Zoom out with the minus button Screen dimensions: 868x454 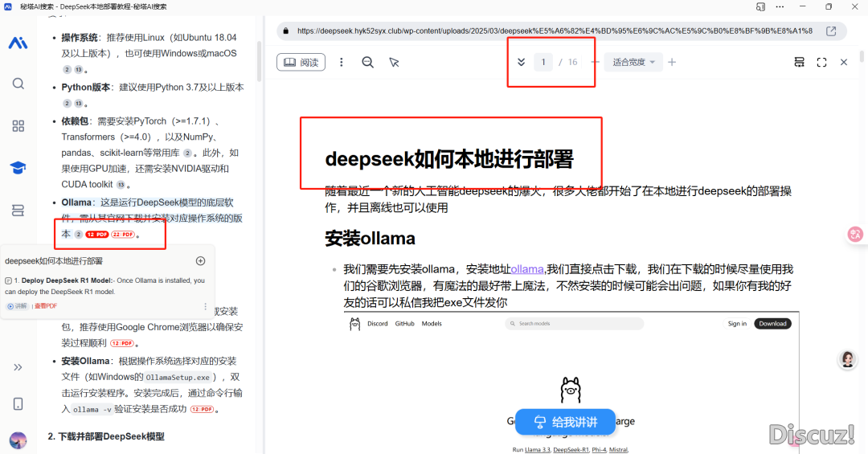coord(595,62)
